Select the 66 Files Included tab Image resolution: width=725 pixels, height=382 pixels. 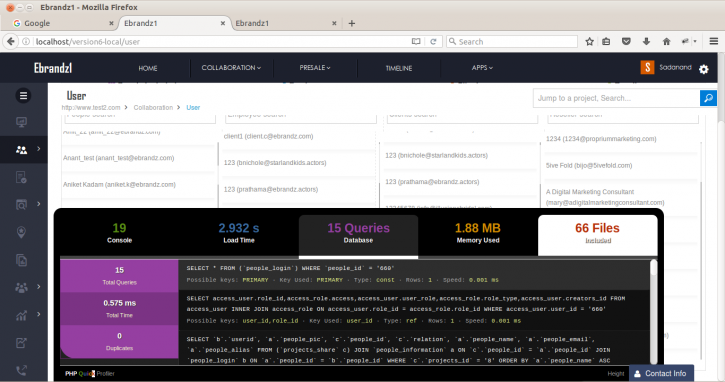point(597,235)
